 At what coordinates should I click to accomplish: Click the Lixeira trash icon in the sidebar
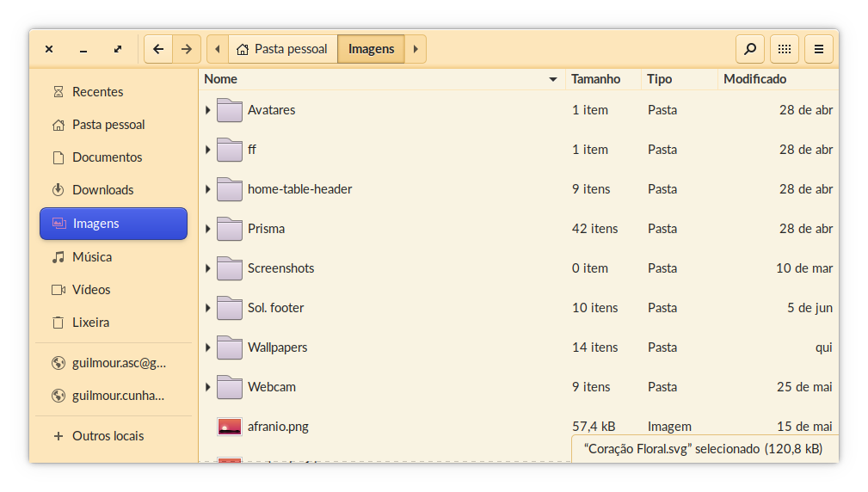[x=58, y=323]
